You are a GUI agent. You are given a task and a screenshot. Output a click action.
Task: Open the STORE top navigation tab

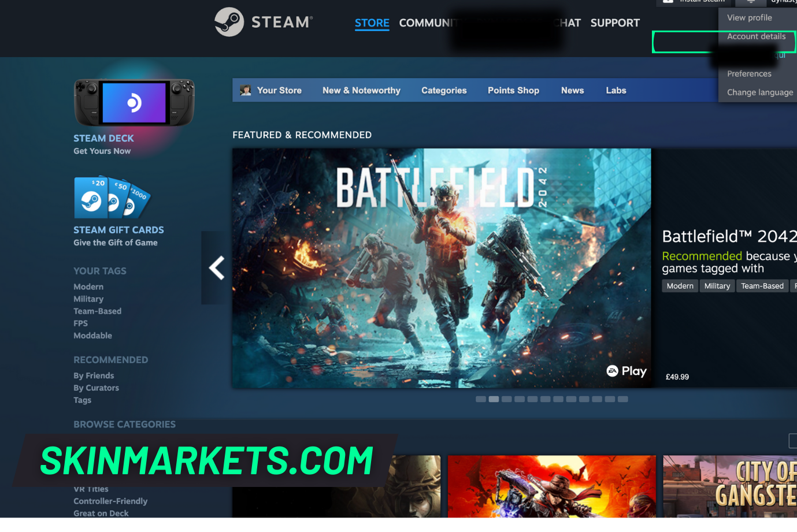[372, 23]
